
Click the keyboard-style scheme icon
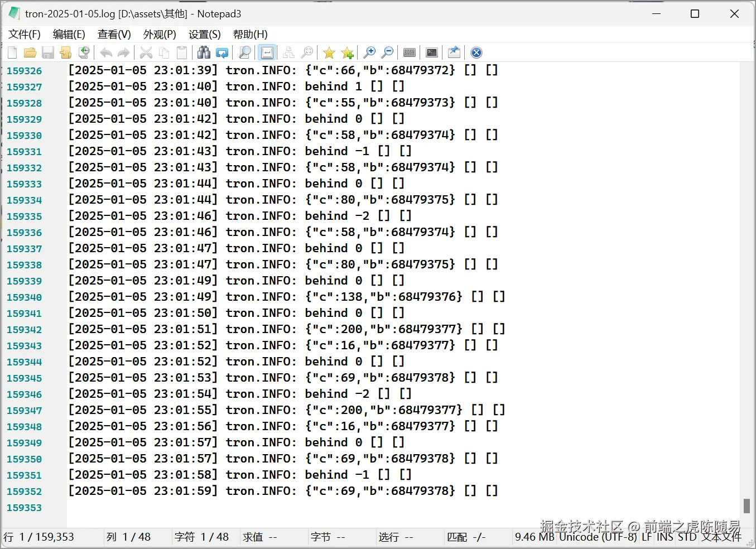click(x=410, y=52)
